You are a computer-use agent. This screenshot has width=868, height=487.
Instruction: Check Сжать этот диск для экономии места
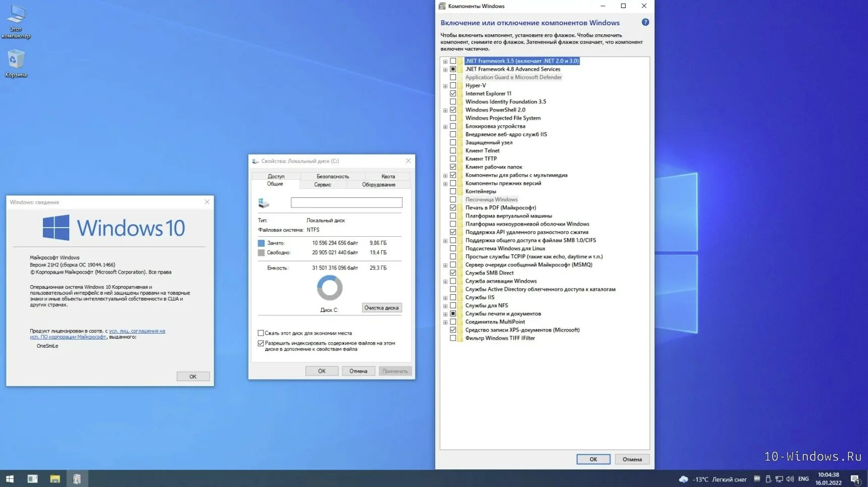261,333
